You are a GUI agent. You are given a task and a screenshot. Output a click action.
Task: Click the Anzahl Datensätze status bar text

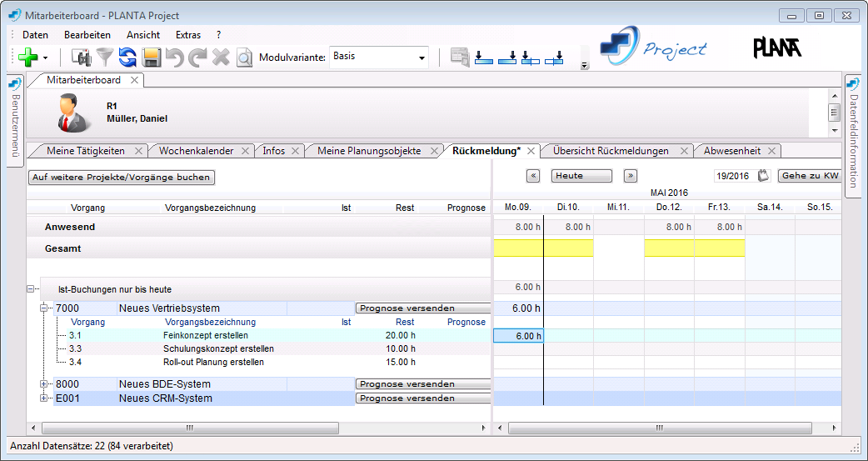point(92,446)
